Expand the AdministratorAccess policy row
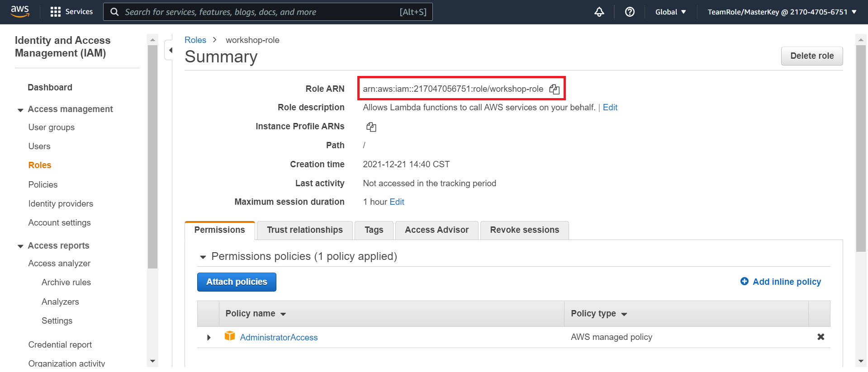 pyautogui.click(x=209, y=338)
